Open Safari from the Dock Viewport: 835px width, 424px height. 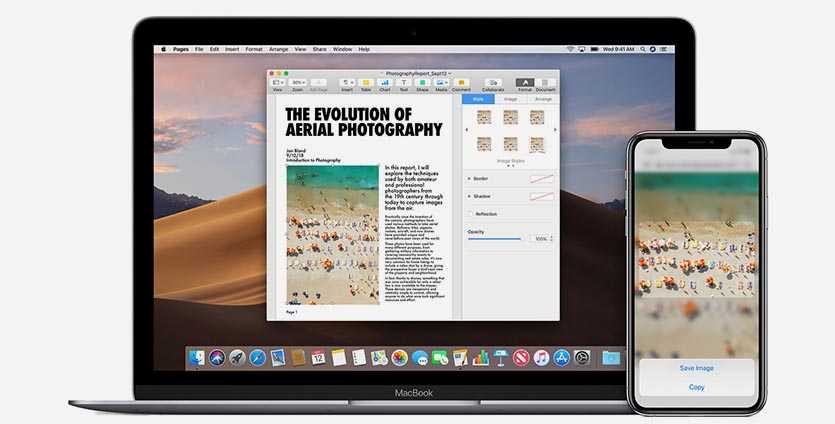click(x=257, y=357)
